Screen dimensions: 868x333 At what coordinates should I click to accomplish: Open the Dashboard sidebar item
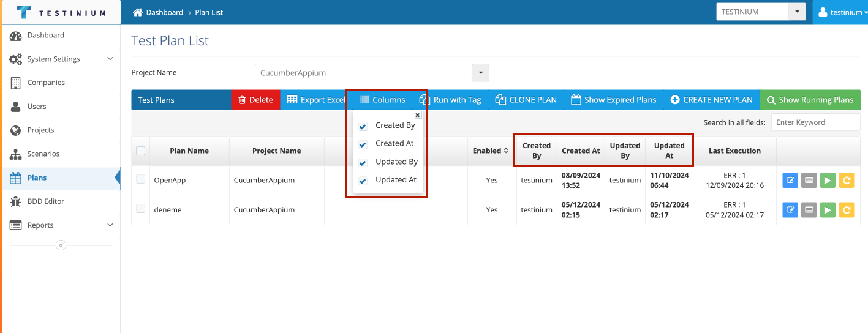pos(61,36)
